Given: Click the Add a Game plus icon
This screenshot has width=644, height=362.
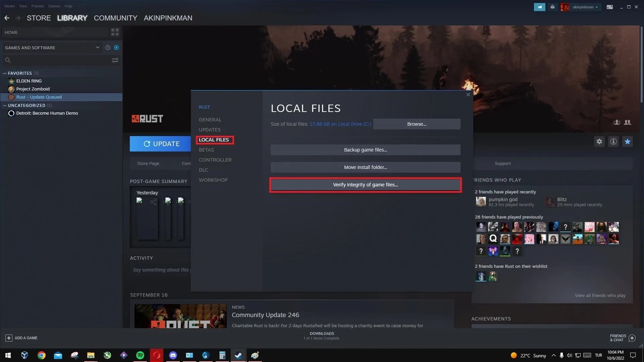Looking at the screenshot, I should (x=9, y=338).
